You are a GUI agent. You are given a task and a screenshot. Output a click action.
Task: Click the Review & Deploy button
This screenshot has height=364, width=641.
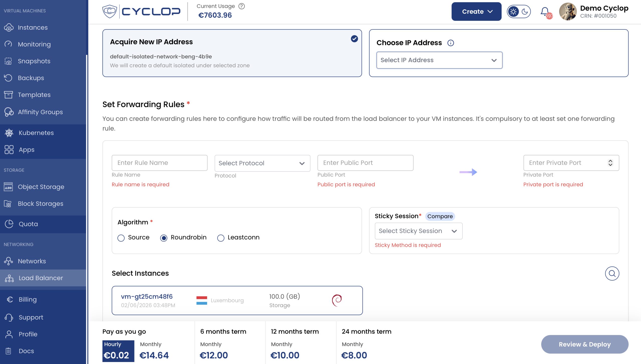(585, 344)
